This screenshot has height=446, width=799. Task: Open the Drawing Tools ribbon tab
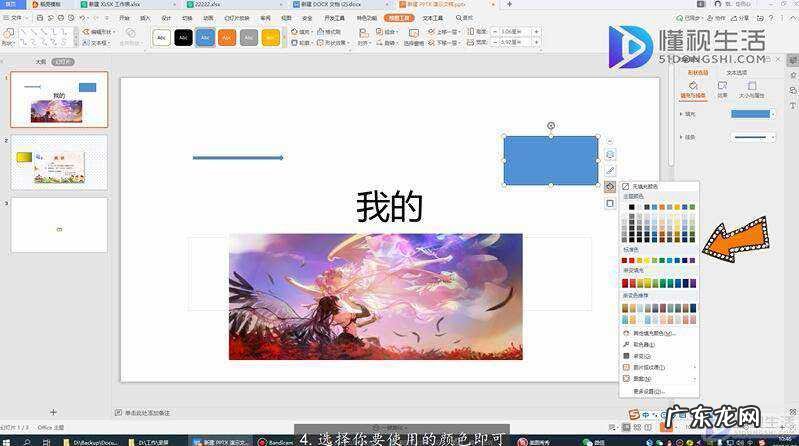click(399, 18)
